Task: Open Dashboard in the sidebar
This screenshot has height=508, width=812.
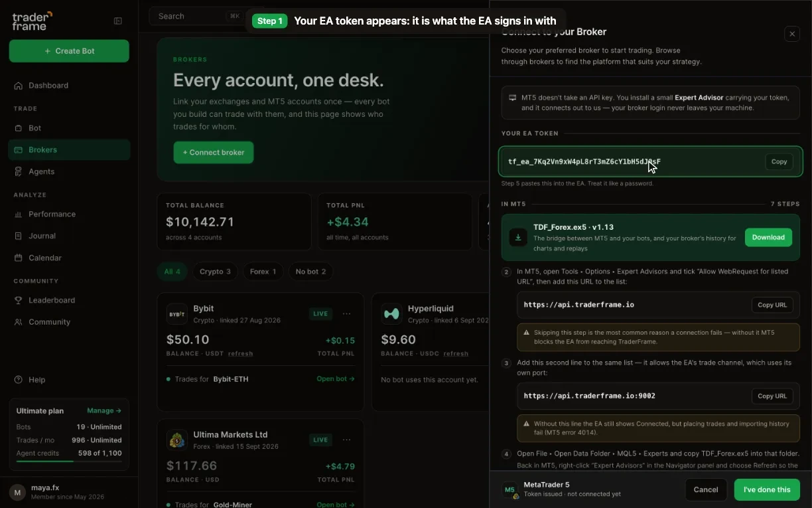Action: pos(69,86)
